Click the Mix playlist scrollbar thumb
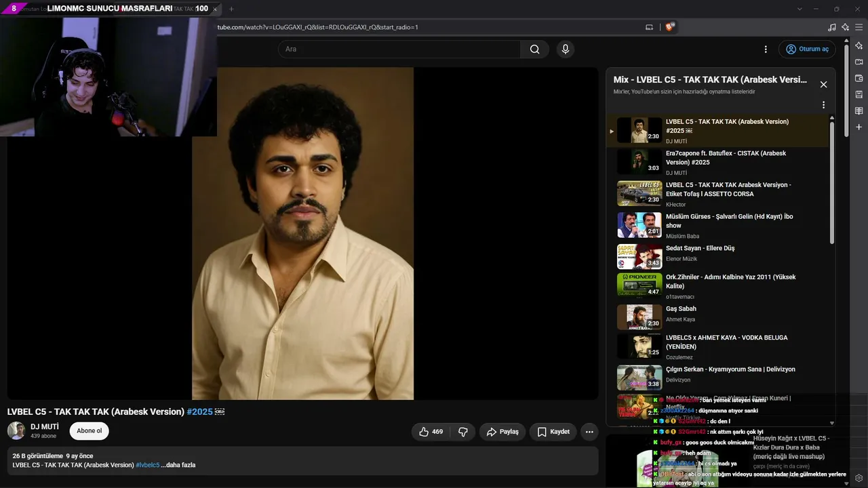 pos(832,182)
